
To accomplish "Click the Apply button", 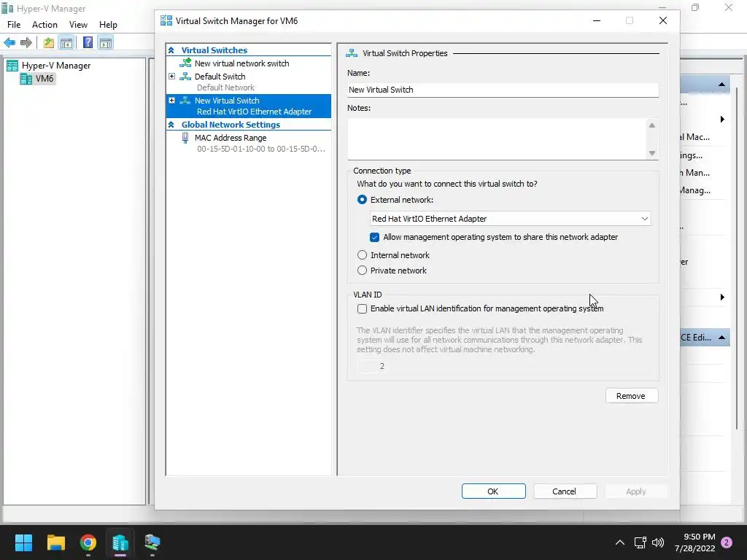I will 636,491.
